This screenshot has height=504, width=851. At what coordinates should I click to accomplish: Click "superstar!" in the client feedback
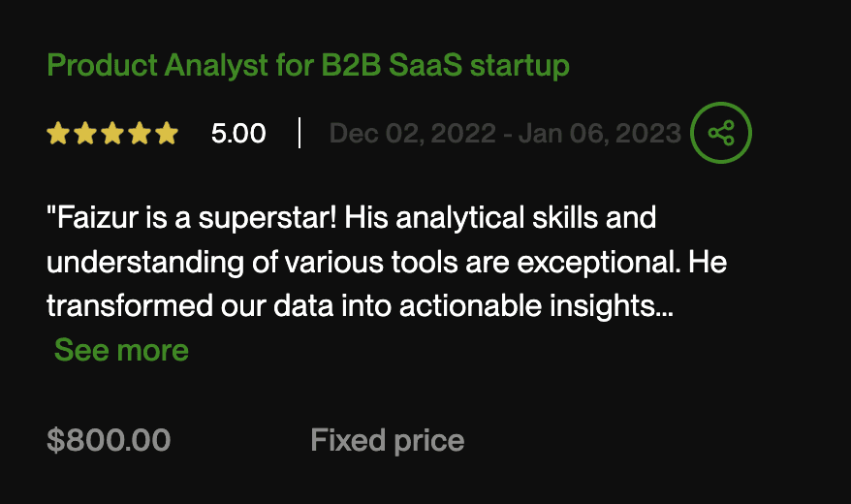[x=268, y=219]
